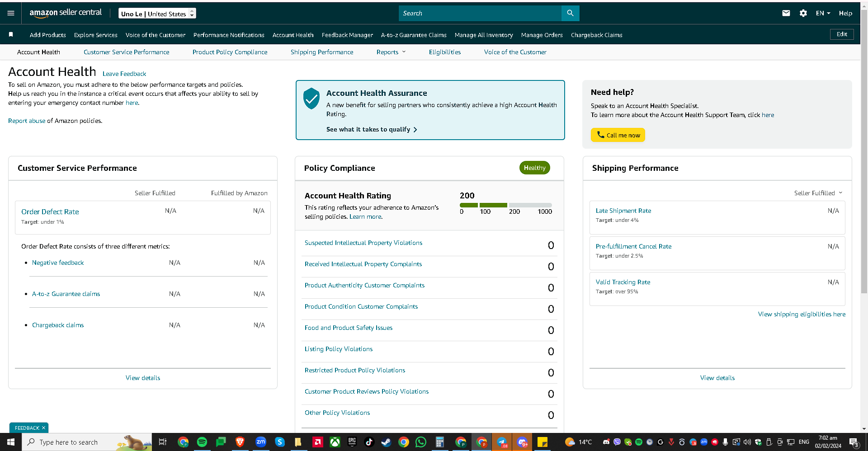Viewport: 868px width, 451px height.
Task: Switch to Shipping Performance tab
Action: point(322,52)
